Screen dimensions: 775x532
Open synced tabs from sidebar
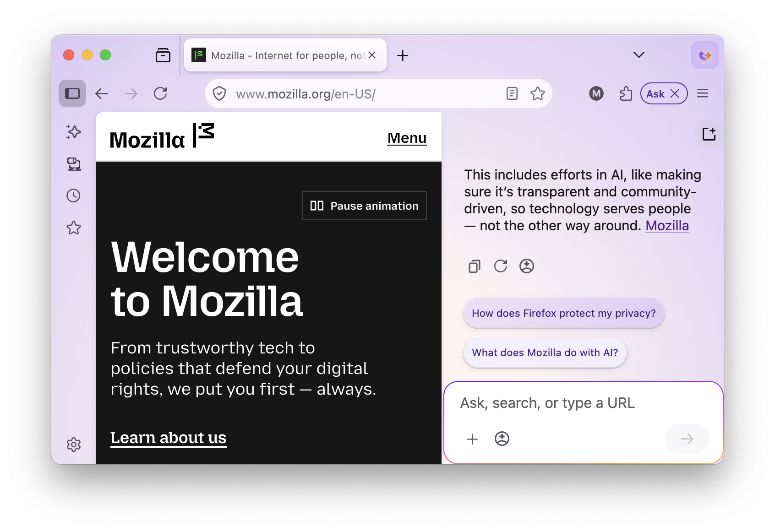pyautogui.click(x=73, y=164)
